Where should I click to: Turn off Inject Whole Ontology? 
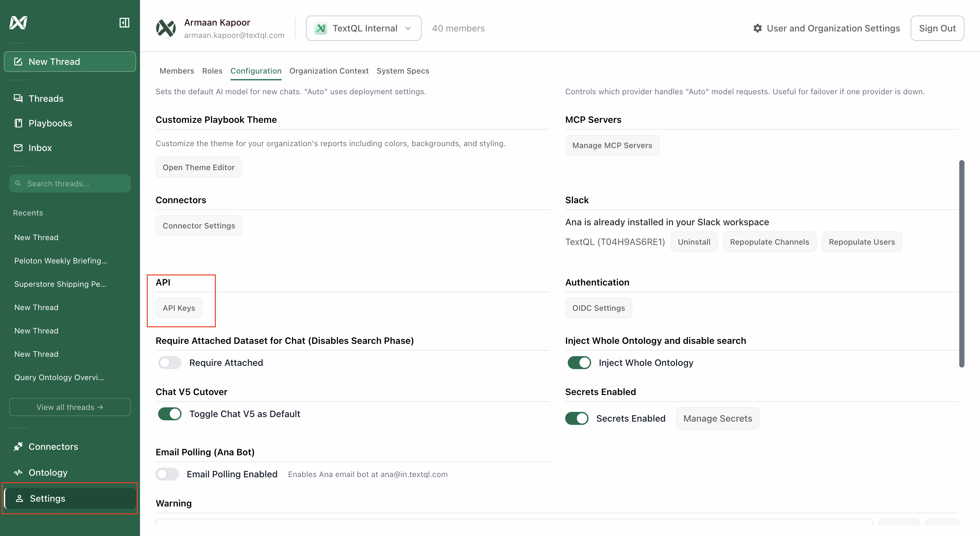pos(579,363)
